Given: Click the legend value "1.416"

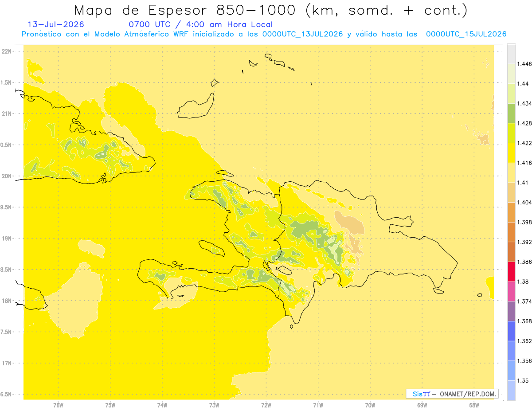Looking at the screenshot, I should (x=525, y=163).
